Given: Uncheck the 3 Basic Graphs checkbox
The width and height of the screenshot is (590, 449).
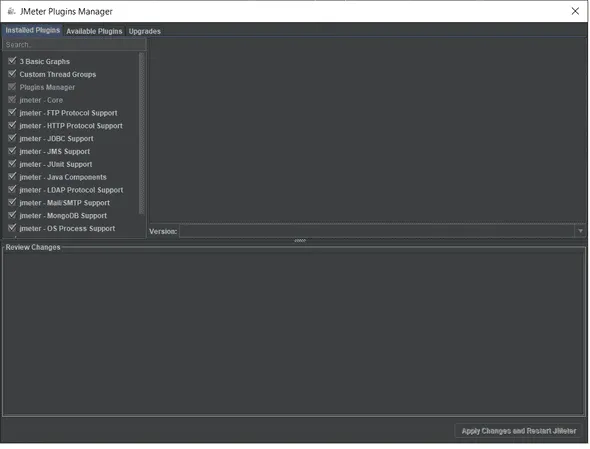Looking at the screenshot, I should tap(12, 61).
